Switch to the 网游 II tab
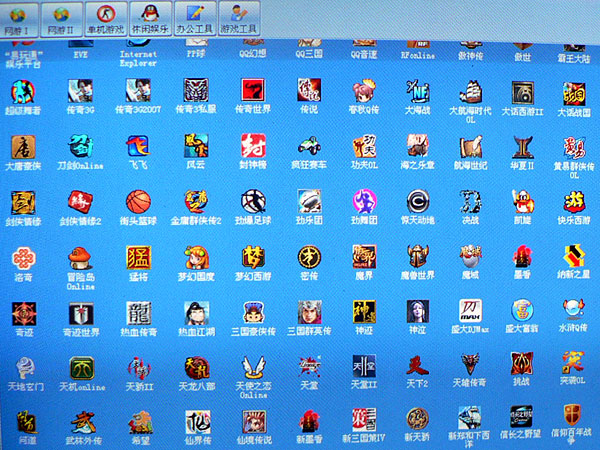Viewport: 600px width, 450px height. pyautogui.click(x=61, y=17)
